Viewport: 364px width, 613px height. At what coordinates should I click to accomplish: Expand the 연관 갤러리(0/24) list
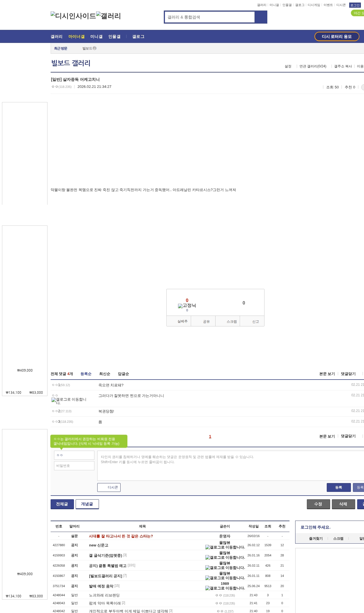[x=313, y=66]
